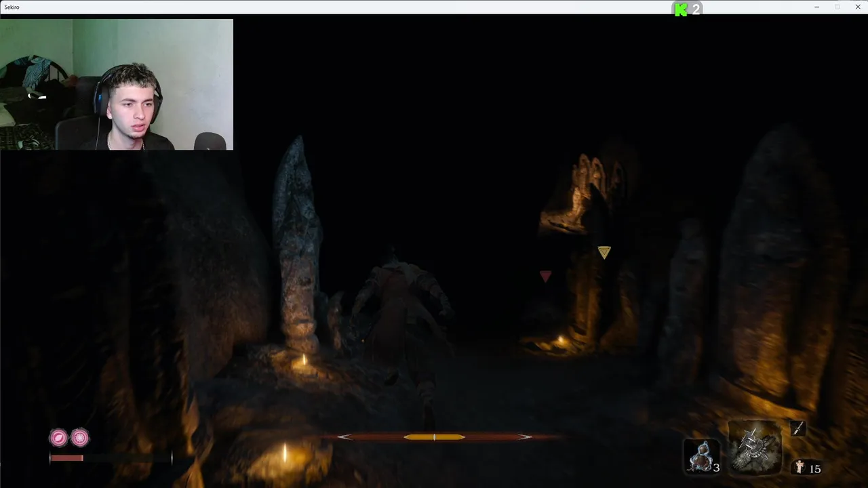The image size is (868, 488).
Task: Click the Sekiro window title text
Action: pyautogui.click(x=14, y=7)
